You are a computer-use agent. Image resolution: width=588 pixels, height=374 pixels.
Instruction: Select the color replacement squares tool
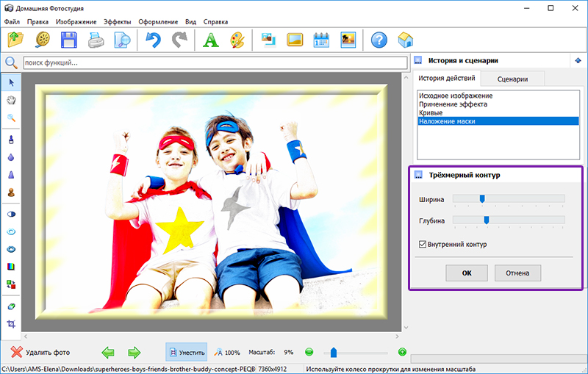pos(11,284)
